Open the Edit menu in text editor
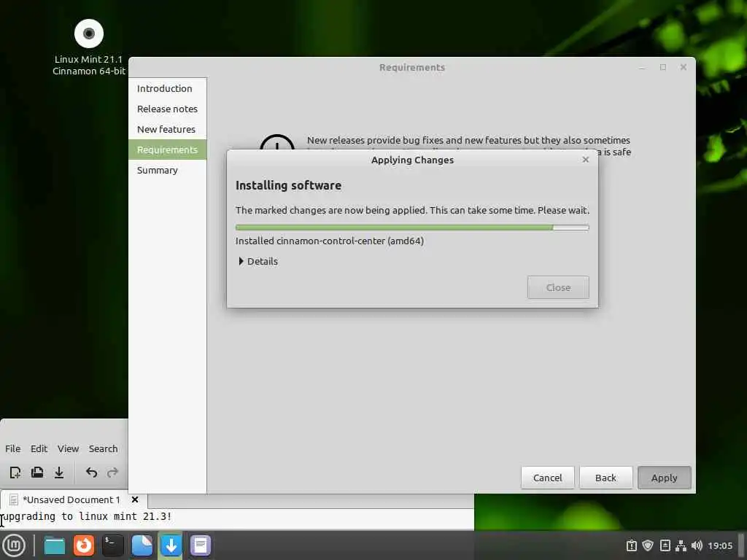Screen dimensions: 747x560 [39, 448]
